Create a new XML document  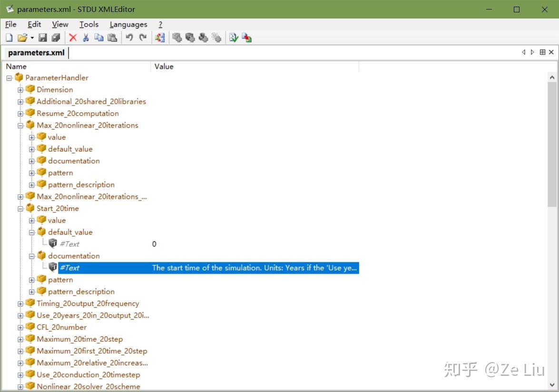click(9, 38)
